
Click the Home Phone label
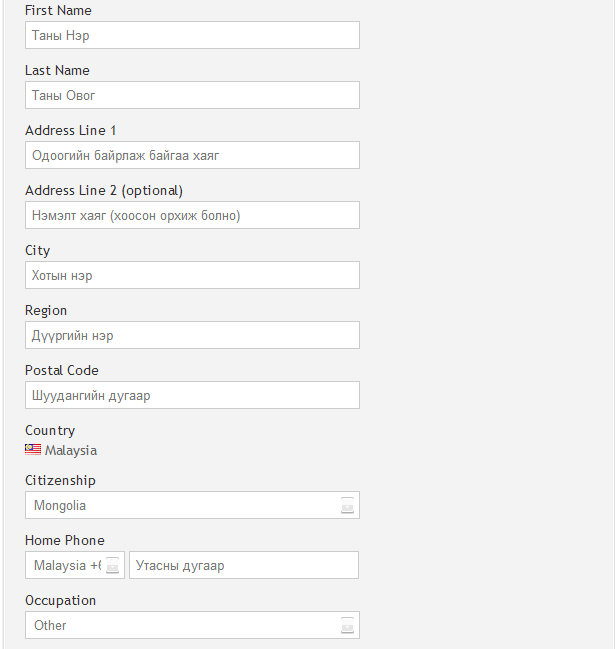[65, 541]
